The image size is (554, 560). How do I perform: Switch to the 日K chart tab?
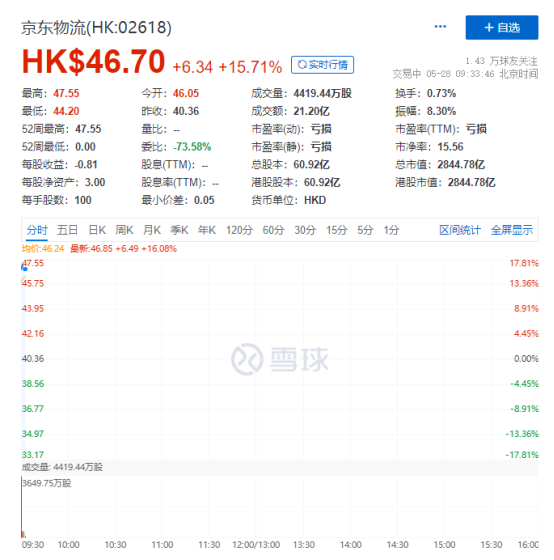(97, 230)
